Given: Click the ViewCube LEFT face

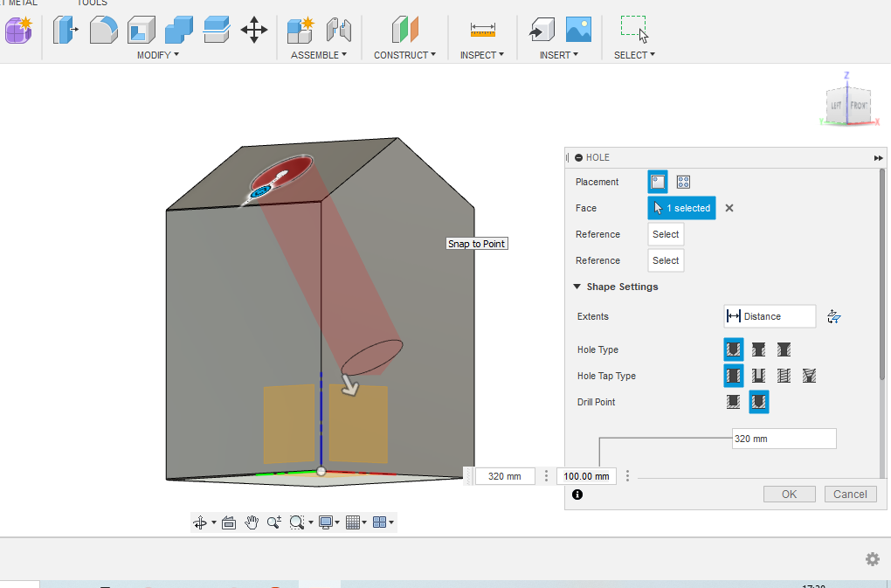Looking at the screenshot, I should (x=837, y=106).
